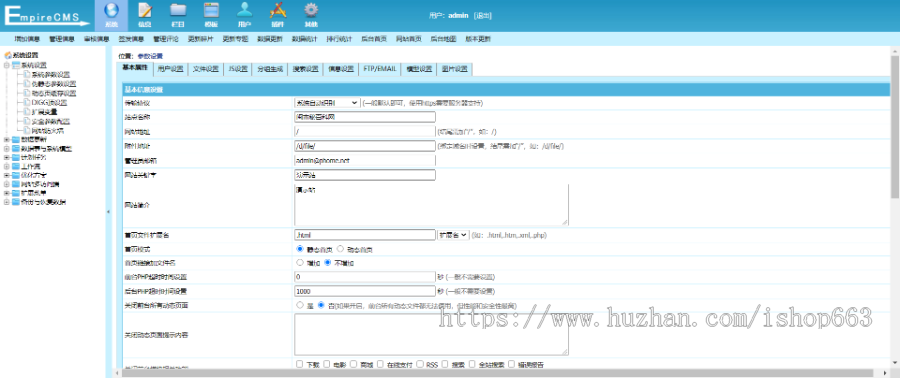The image size is (900, 378).
Task: Click the page icon of 动态页缓存设置
Action: click(x=26, y=93)
